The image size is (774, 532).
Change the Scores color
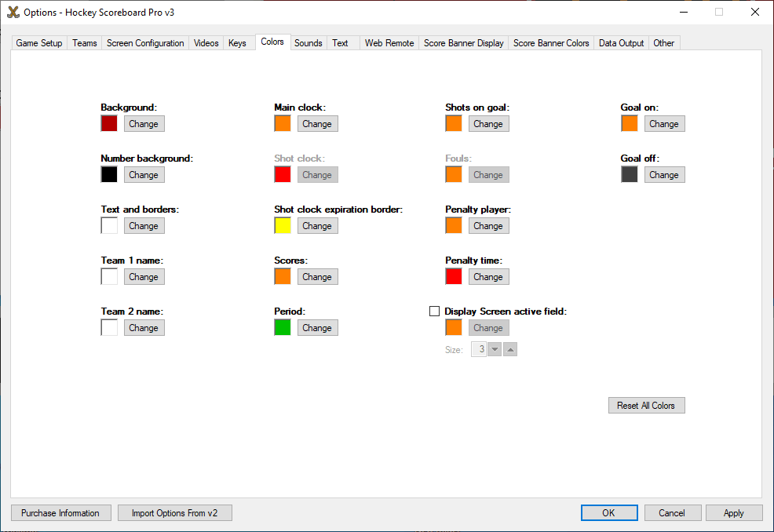coord(317,276)
